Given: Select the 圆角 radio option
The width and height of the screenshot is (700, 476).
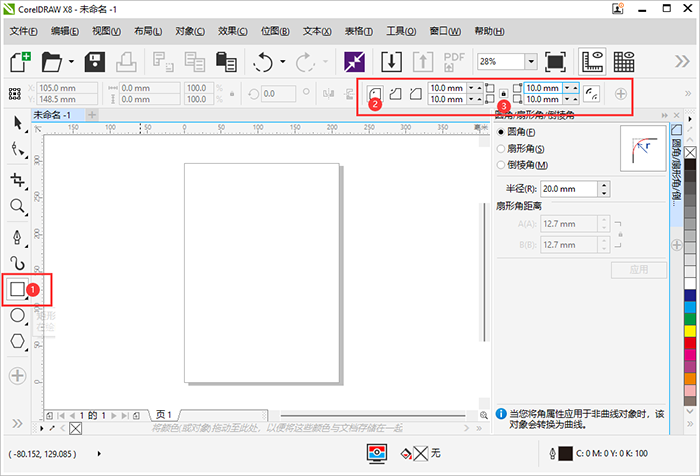Looking at the screenshot, I should 502,132.
